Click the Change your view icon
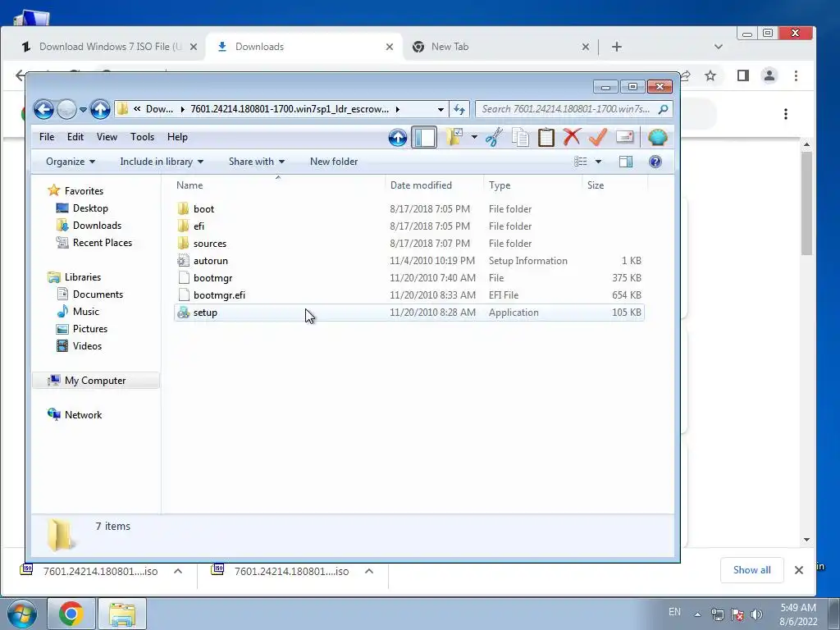840x630 pixels. pyautogui.click(x=580, y=162)
